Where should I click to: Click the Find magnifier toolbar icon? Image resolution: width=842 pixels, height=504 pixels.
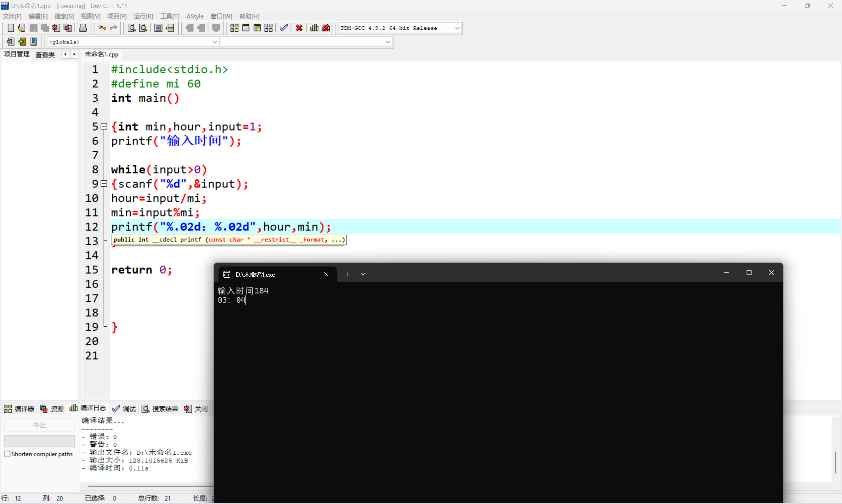pyautogui.click(x=131, y=28)
